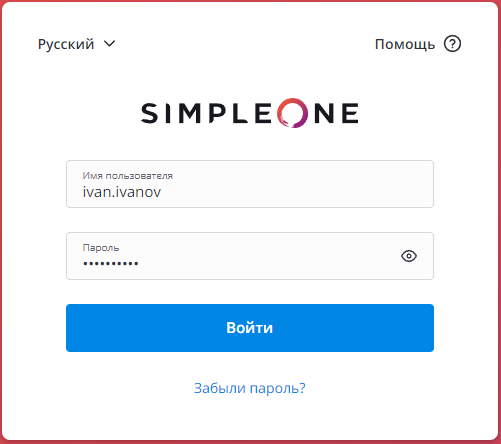Expand the language chevron arrow

coord(109,43)
